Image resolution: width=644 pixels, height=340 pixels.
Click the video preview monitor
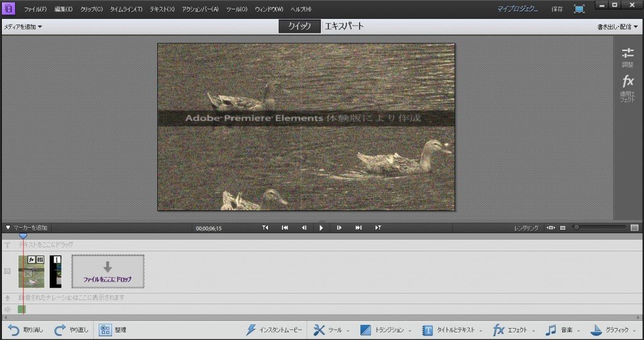point(306,127)
